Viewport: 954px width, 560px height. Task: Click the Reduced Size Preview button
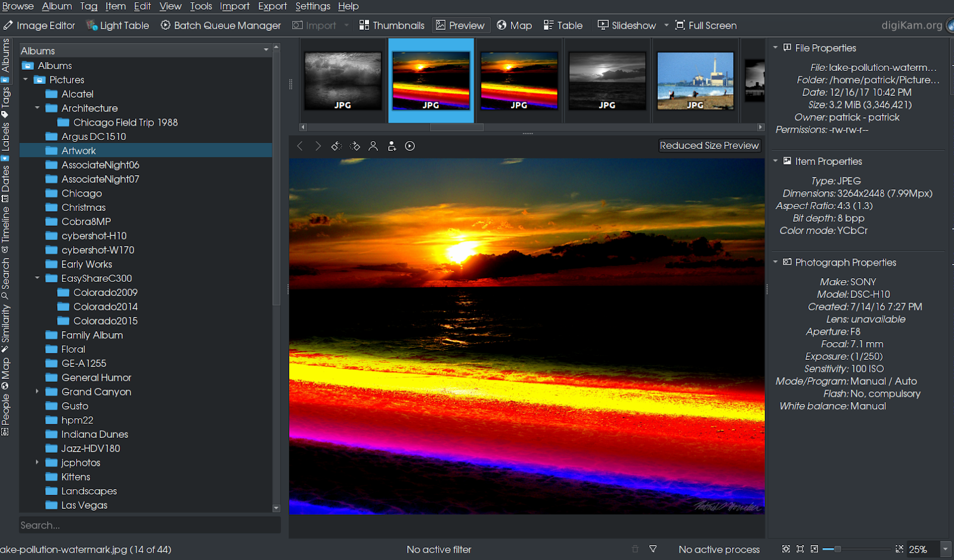[709, 145]
